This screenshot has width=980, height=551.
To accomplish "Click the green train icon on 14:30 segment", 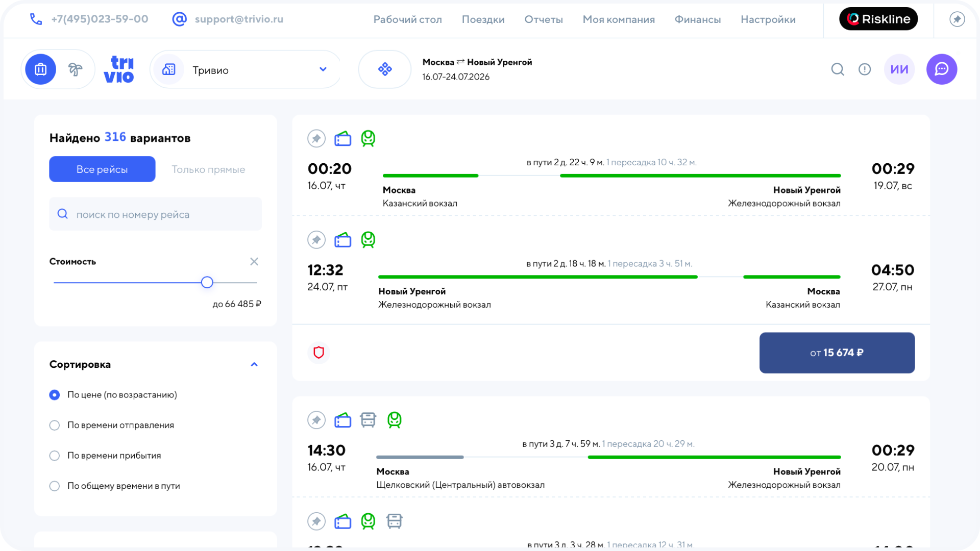I will [395, 420].
